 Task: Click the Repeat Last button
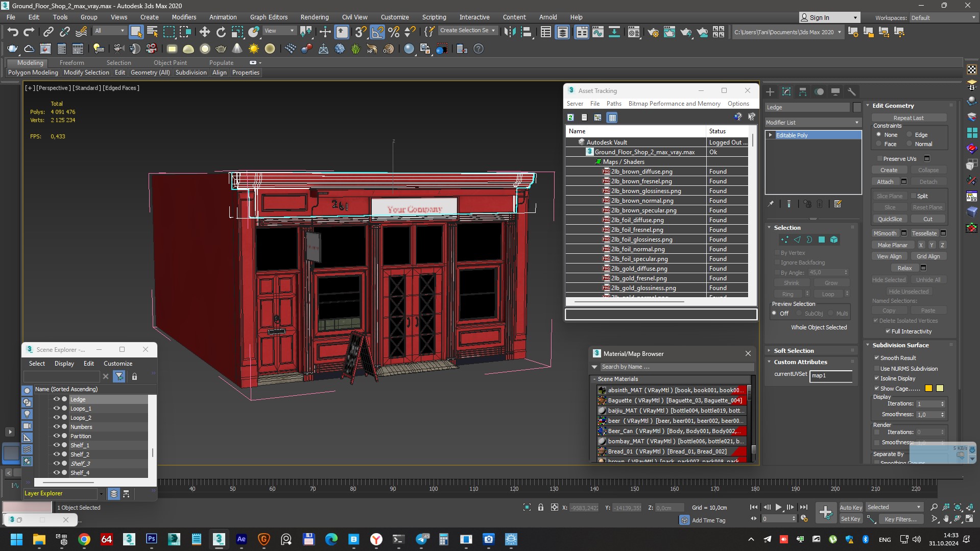(908, 118)
